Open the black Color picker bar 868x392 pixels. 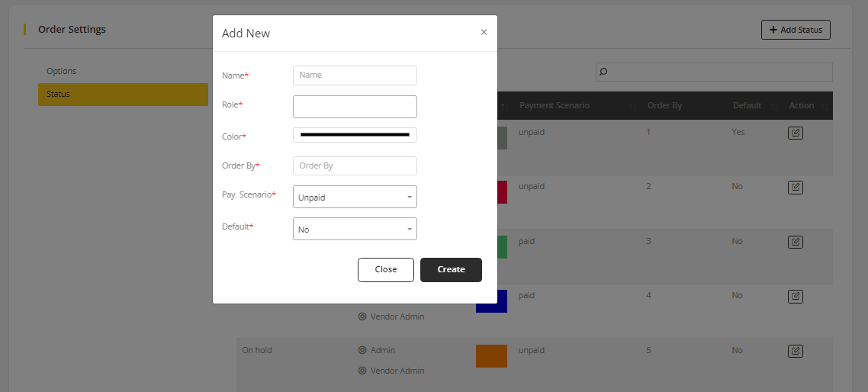pyautogui.click(x=355, y=135)
